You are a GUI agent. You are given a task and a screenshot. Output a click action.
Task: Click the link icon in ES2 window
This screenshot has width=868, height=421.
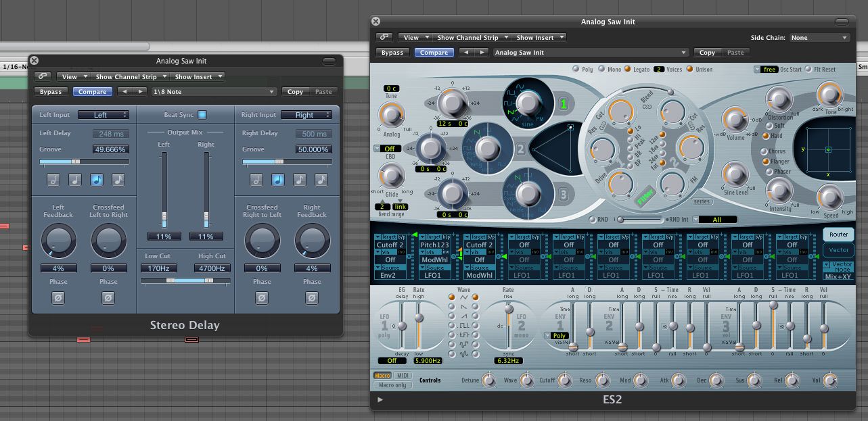click(385, 38)
